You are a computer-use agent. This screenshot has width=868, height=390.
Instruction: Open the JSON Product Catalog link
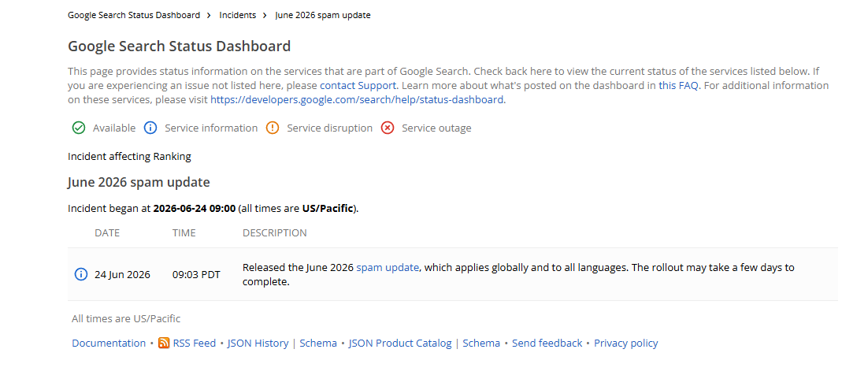(400, 343)
